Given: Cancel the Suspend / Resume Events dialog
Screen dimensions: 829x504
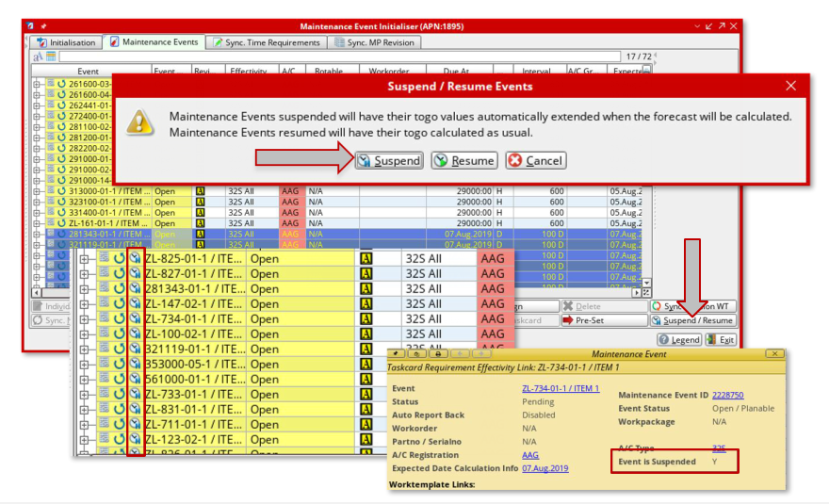Looking at the screenshot, I should tap(536, 160).
